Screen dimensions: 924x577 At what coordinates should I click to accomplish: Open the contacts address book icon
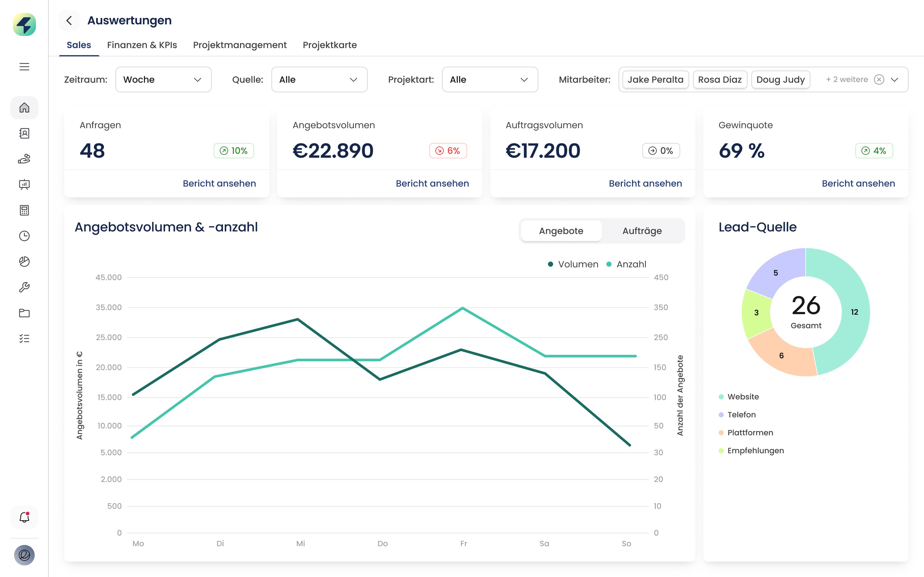24,133
